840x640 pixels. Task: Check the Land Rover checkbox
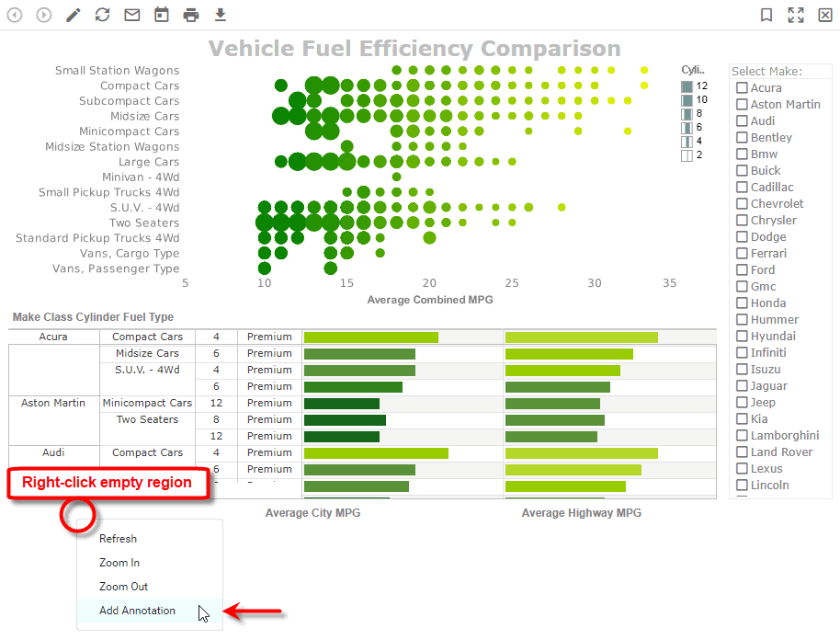[x=743, y=451]
